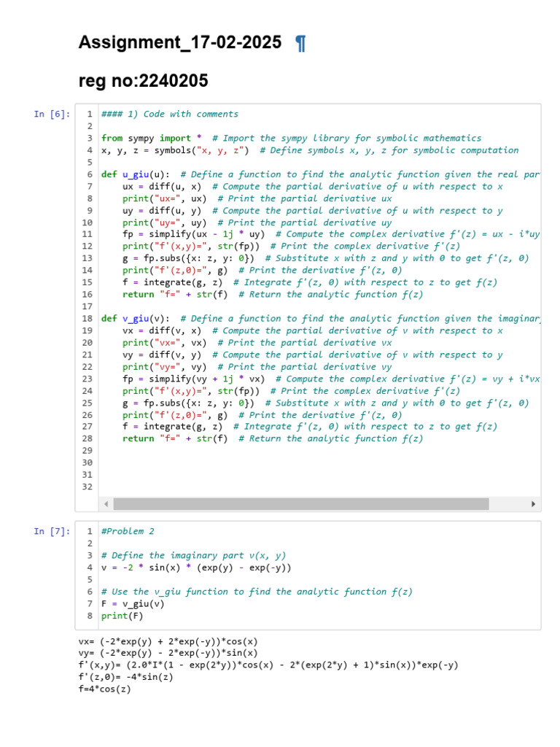Click the 'vy=' output line
Image resolution: width=560 pixels, height=747 pixels.
pos(168,653)
